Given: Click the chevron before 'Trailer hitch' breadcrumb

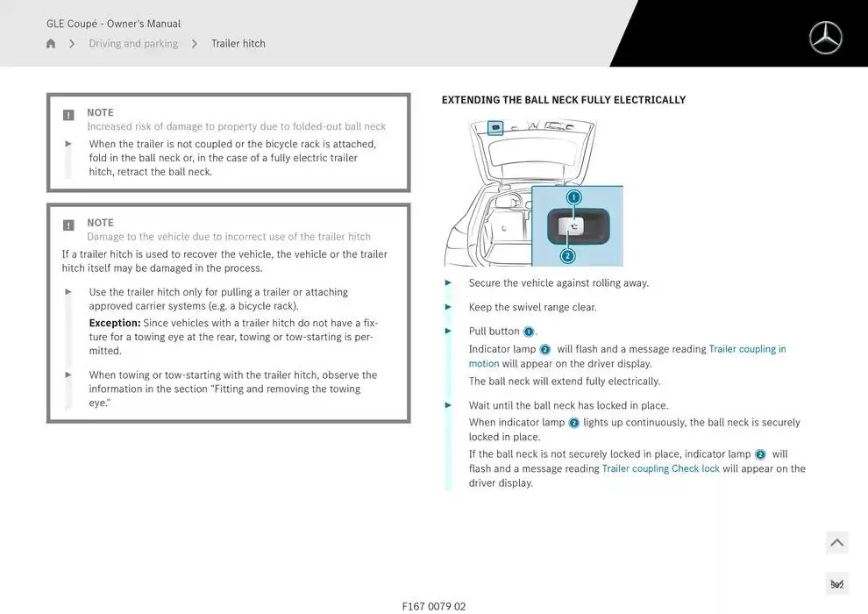Looking at the screenshot, I should pyautogui.click(x=195, y=44).
